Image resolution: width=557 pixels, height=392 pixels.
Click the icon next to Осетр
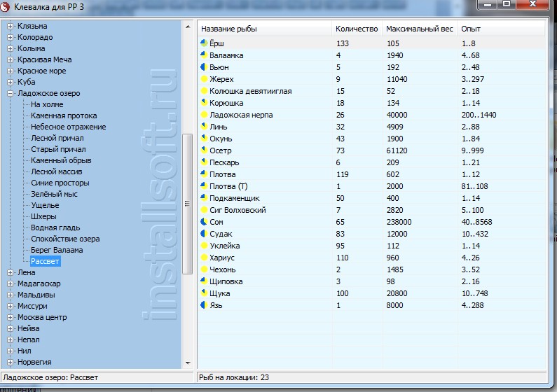pyautogui.click(x=205, y=150)
